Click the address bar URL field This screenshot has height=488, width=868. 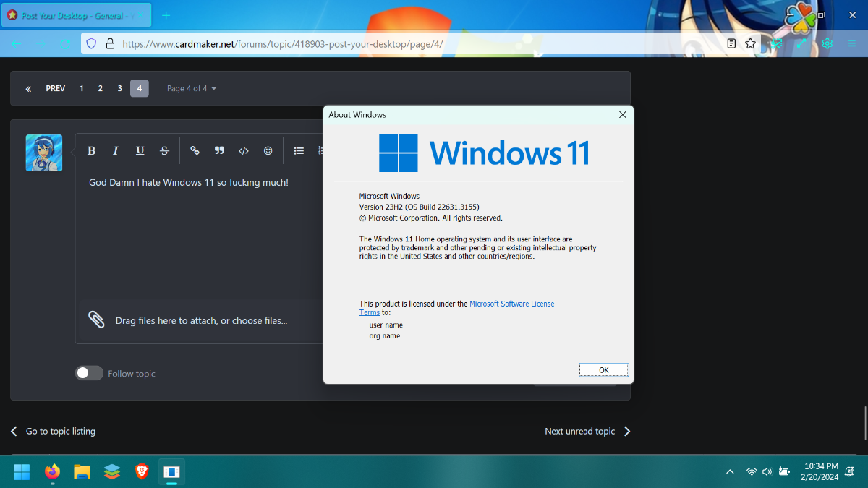(x=421, y=43)
